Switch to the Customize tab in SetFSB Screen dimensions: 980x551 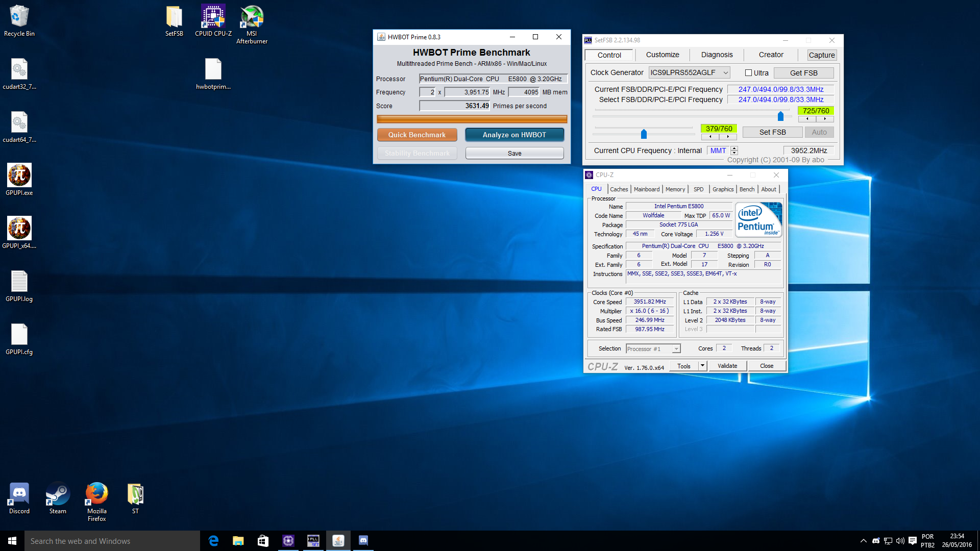(663, 55)
